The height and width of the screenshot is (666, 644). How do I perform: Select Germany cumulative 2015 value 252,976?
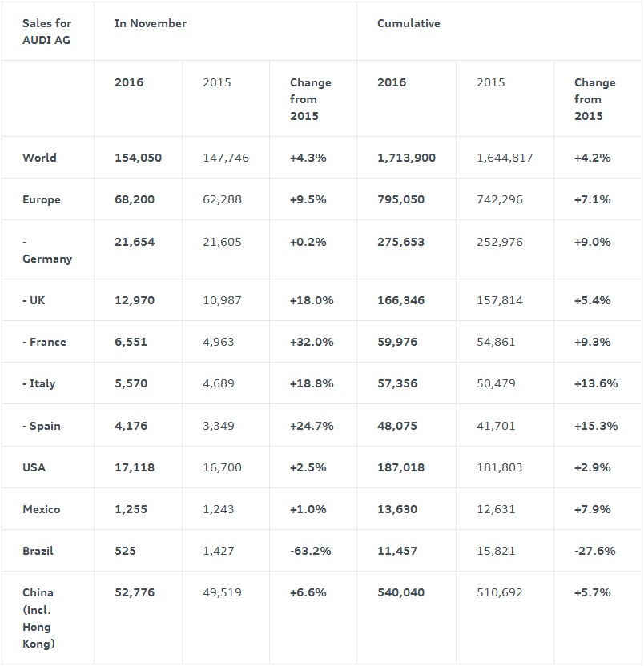coord(500,242)
